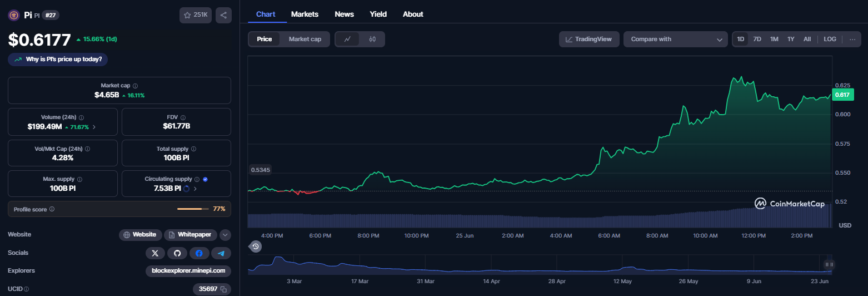
Task: Switch to candlestick chart icon
Action: click(x=372, y=39)
